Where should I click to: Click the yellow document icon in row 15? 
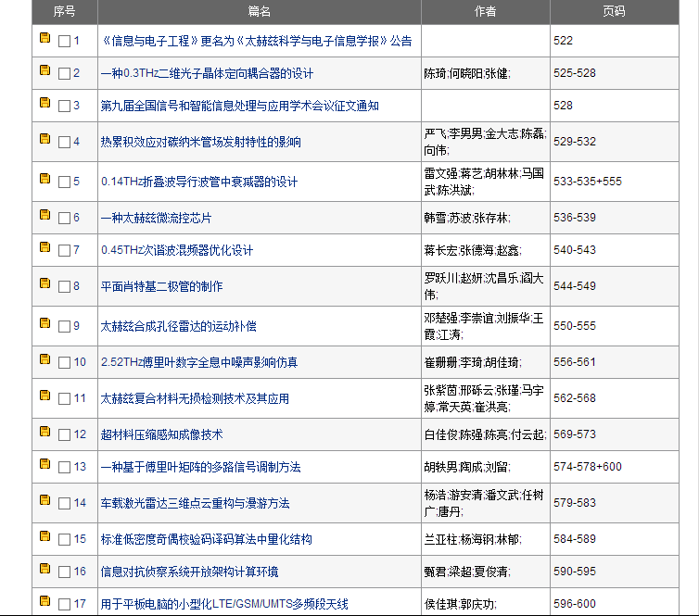[x=44, y=535]
